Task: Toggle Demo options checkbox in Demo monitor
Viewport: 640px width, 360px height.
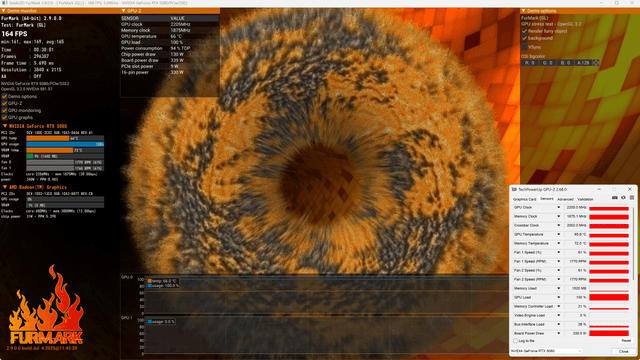Action: tap(4, 97)
